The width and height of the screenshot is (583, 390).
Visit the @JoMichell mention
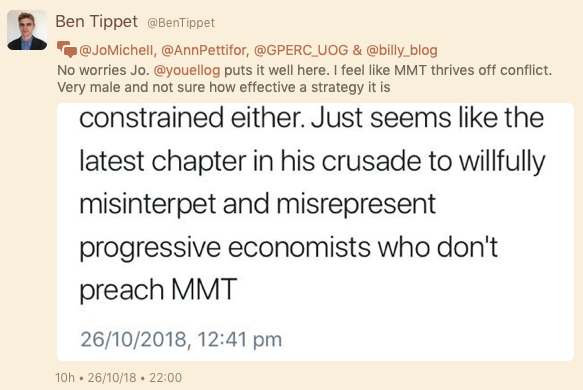point(118,50)
